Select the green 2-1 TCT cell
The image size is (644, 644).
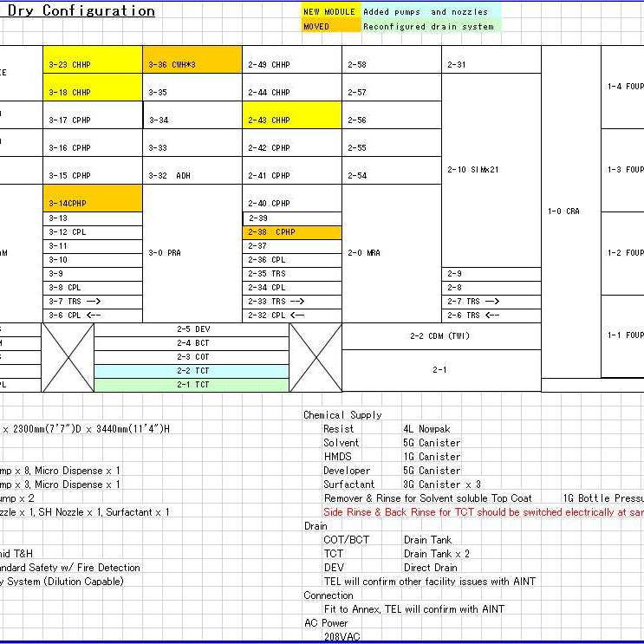click(x=192, y=385)
